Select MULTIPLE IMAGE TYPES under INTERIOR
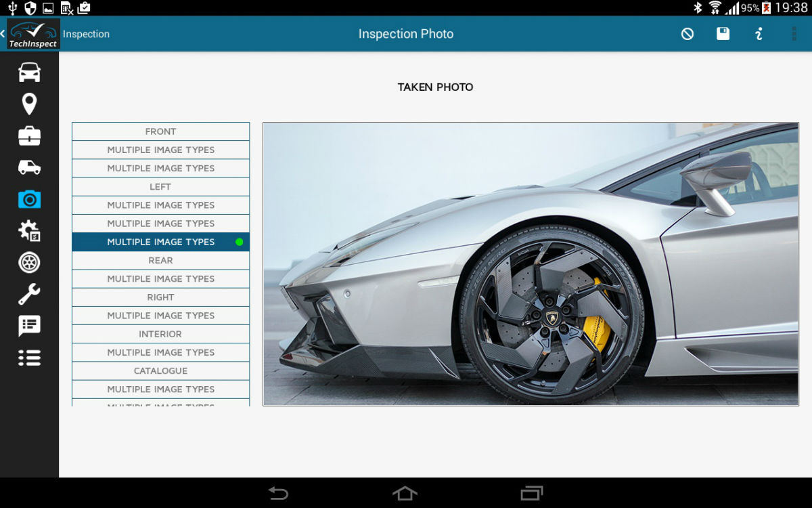 [160, 352]
